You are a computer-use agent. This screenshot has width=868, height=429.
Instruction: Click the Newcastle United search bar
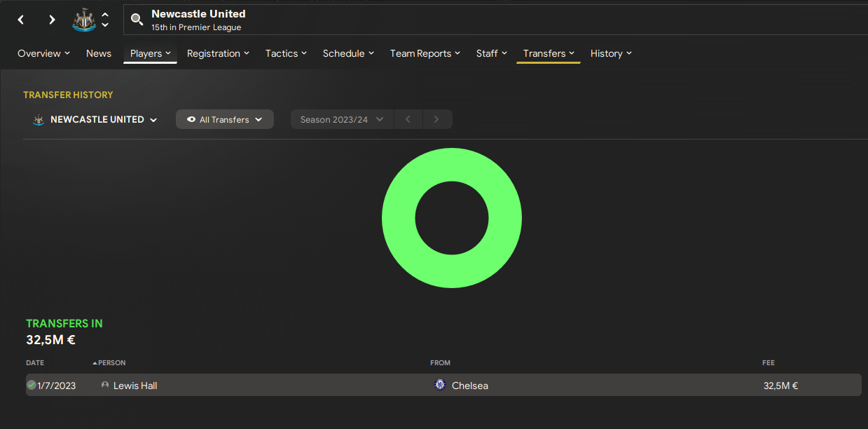[x=495, y=20]
